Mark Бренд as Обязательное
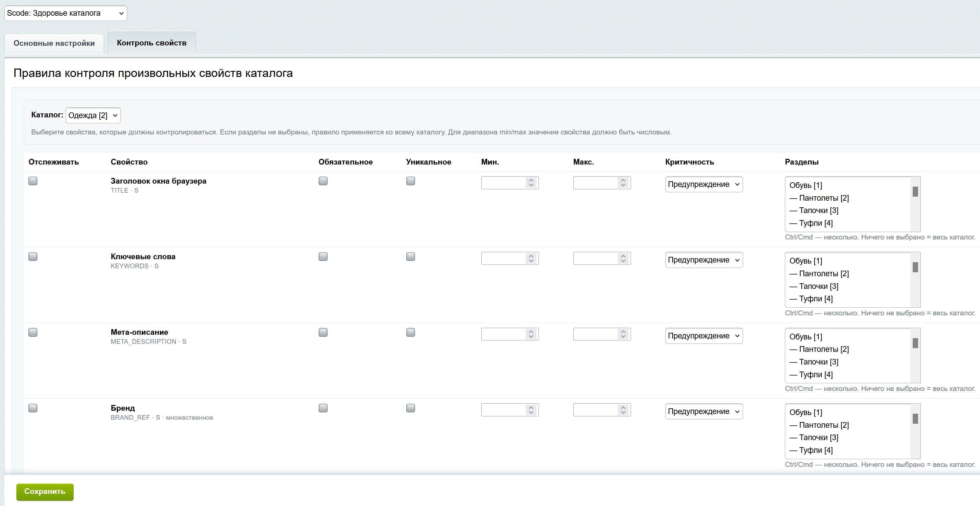The height and width of the screenshot is (506, 980). point(323,408)
